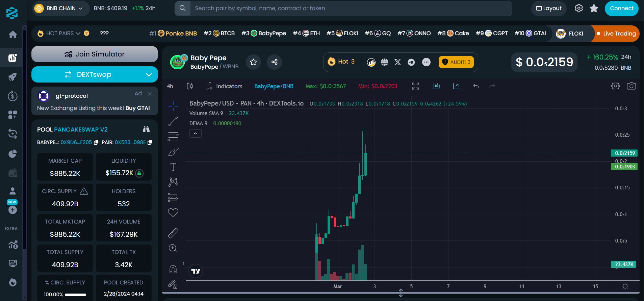Viewport: 644px width, 301px height.
Task: Open the Layout menu
Action: pos(549,8)
